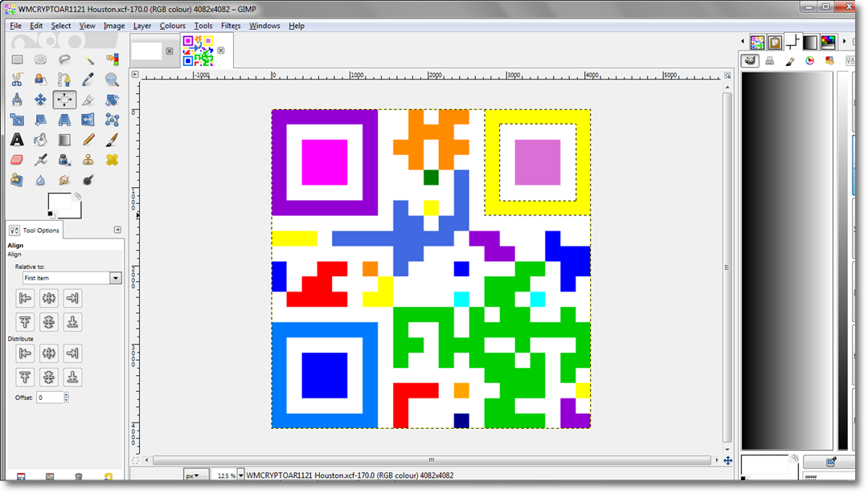Switch to the Tool Options tab
The image size is (868, 494).
35,230
